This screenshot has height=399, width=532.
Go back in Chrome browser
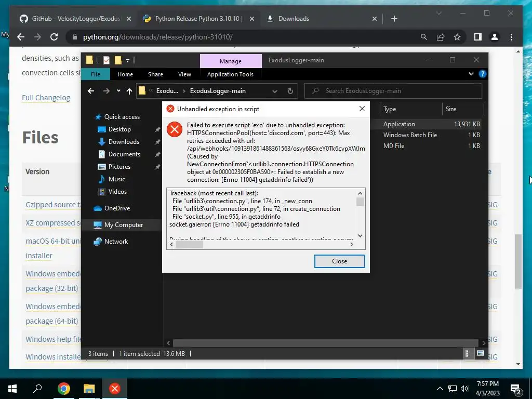pos(21,37)
